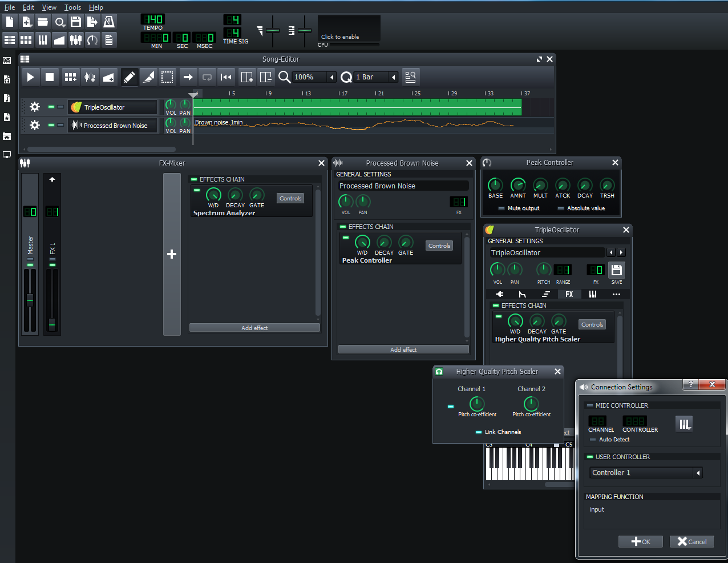728x563 pixels.
Task: Expand the 1 Bar quantization dropdown
Action: point(393,77)
